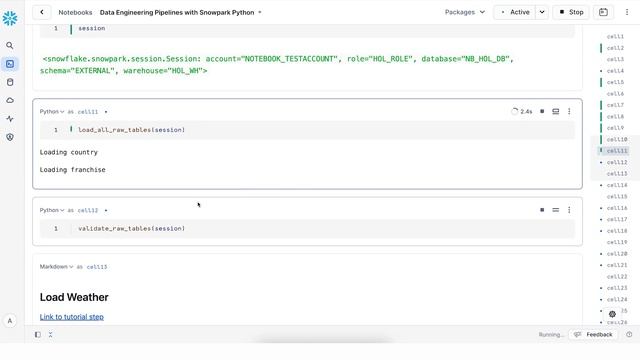Click the Running status text
This screenshot has width=640, height=360.
[x=550, y=335]
